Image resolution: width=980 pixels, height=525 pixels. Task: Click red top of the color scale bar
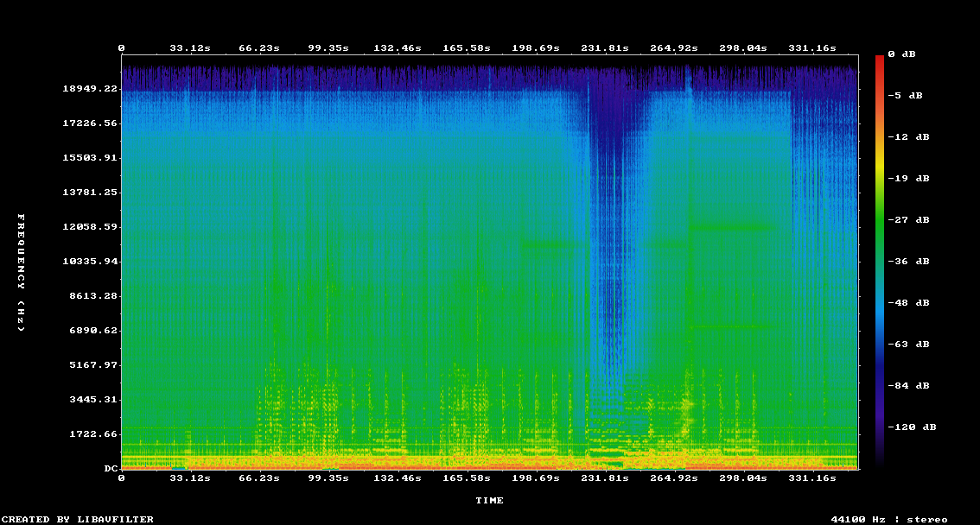[880, 60]
